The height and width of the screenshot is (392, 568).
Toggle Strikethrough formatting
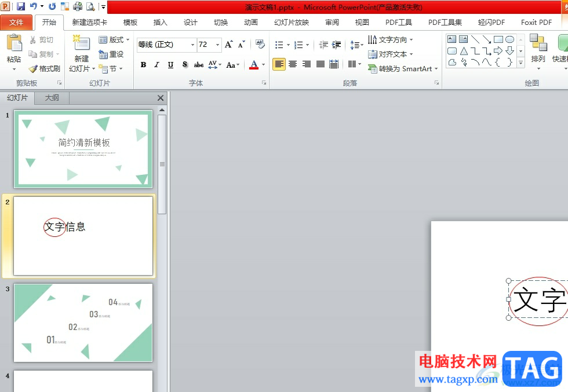198,65
